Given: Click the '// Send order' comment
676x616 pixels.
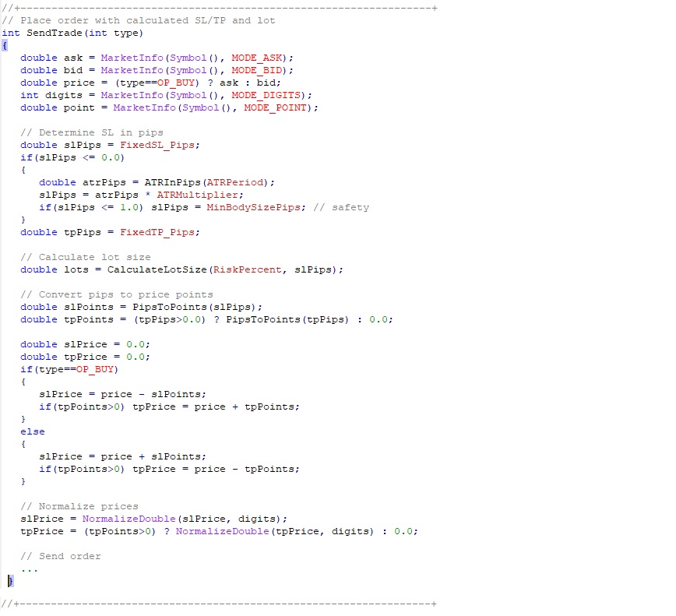Looking at the screenshot, I should tap(60, 556).
